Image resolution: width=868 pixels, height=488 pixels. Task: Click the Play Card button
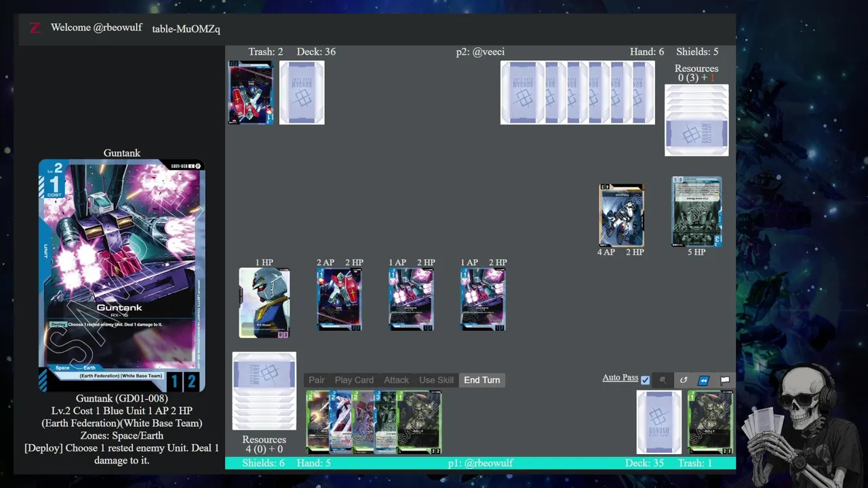click(354, 380)
